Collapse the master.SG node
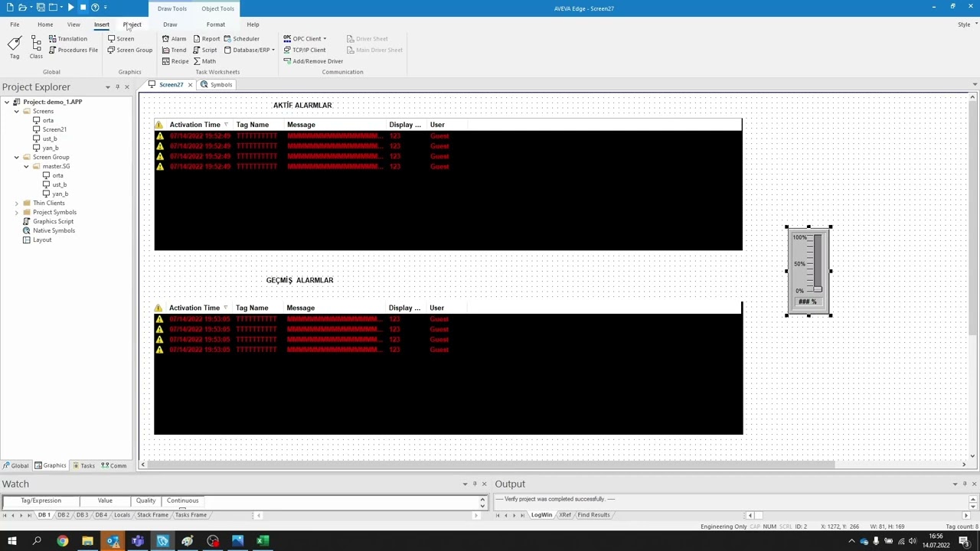The image size is (980, 551). click(26, 166)
